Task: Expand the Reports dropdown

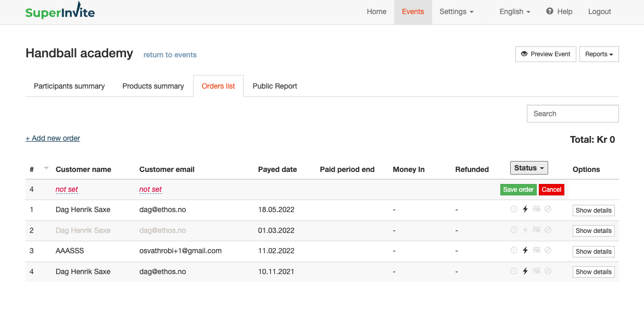Action: 599,54
